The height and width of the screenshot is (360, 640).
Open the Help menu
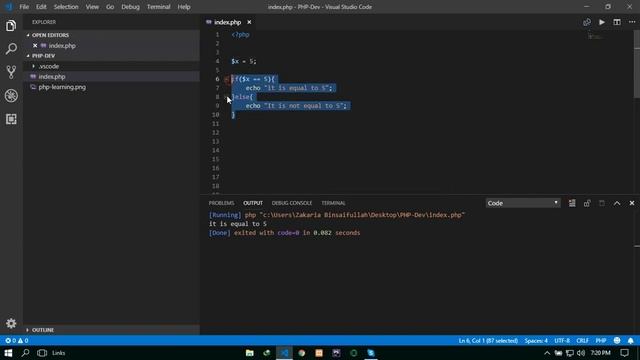click(x=184, y=7)
